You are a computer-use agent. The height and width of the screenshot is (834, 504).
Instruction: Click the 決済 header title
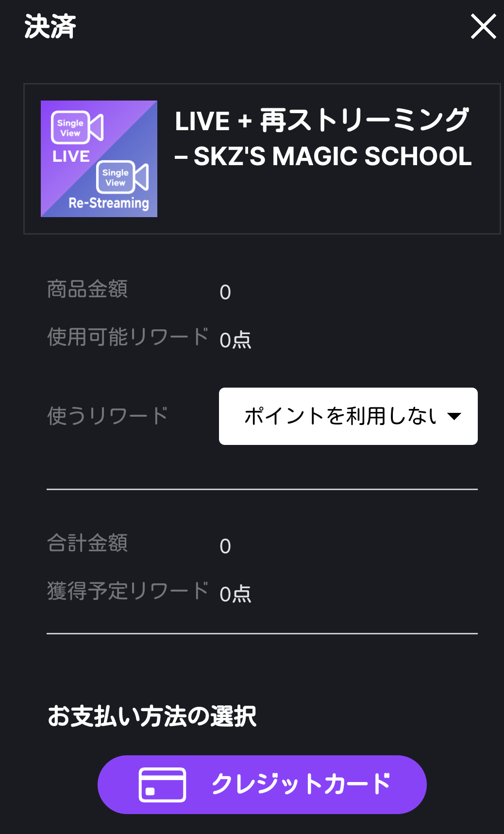[x=50, y=26]
